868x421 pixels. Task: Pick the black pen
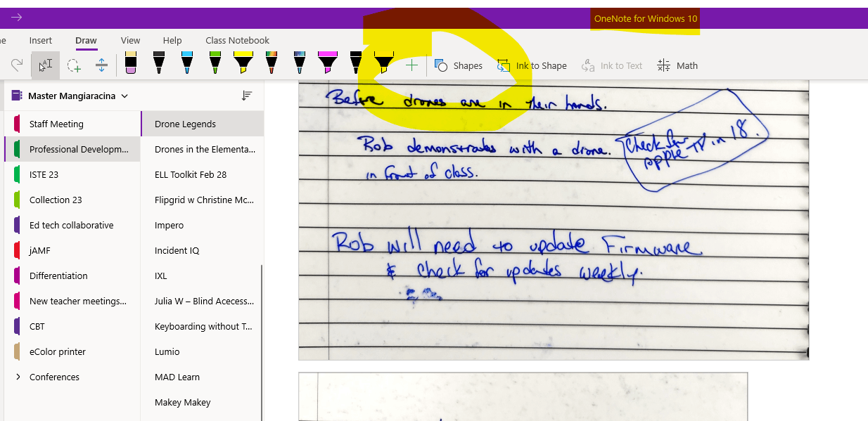159,63
